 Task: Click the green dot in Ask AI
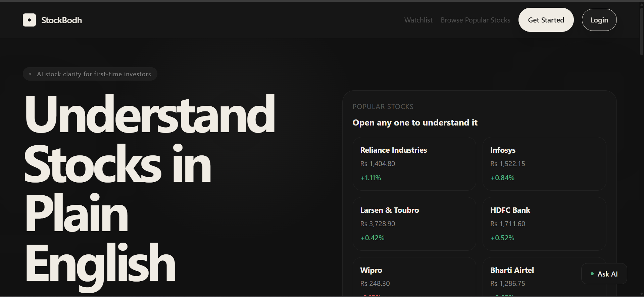point(592,274)
